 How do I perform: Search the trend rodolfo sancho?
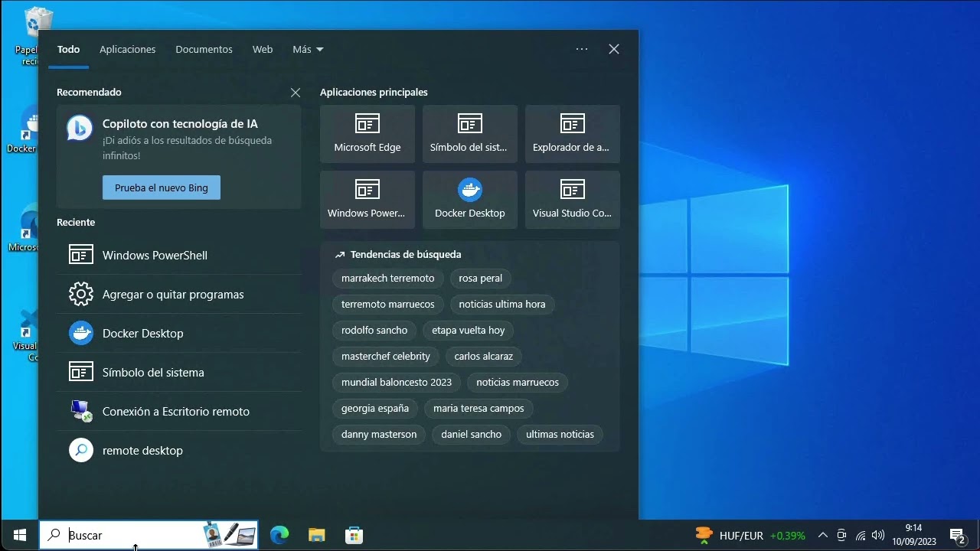point(374,330)
